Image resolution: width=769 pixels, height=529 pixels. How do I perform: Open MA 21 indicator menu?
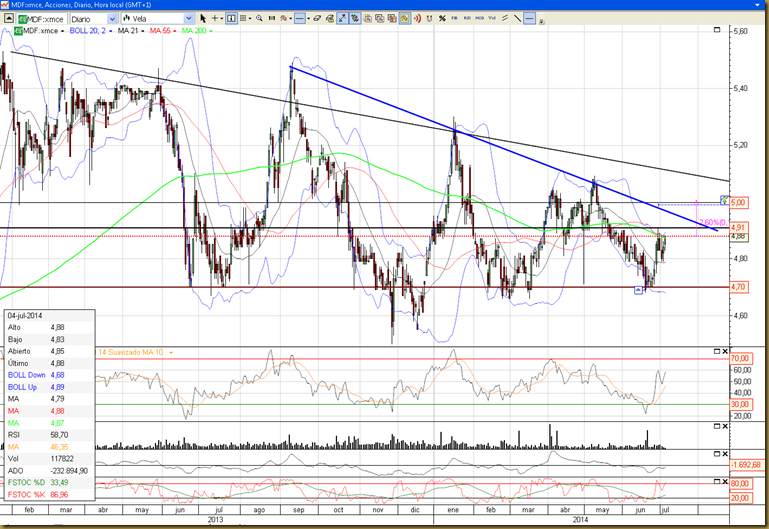pos(142,31)
